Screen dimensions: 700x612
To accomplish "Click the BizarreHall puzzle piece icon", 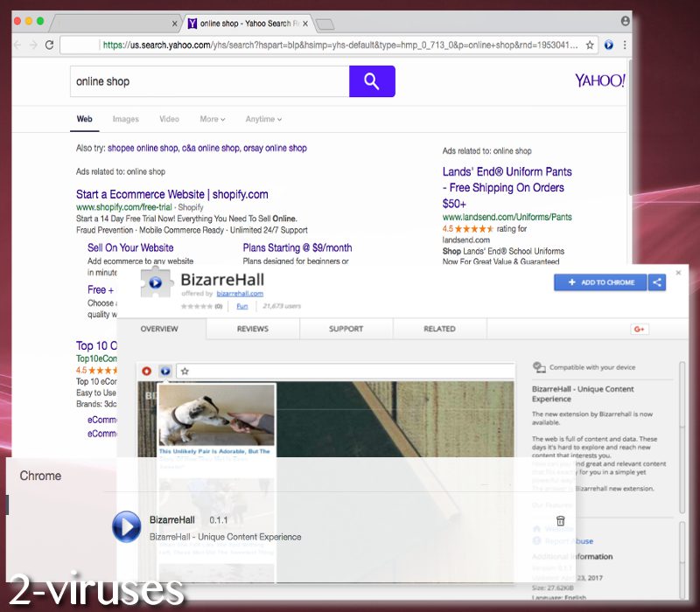I will tap(155, 284).
